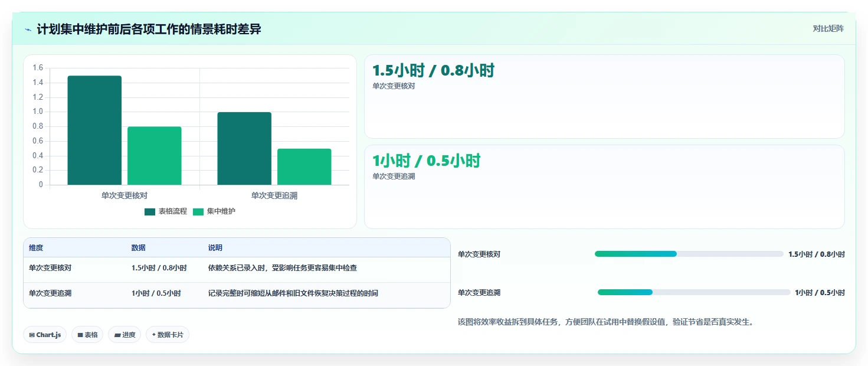This screenshot has height=366, width=868.
Task: Click the 单次变更追溯 table row cell
Action: 50,293
